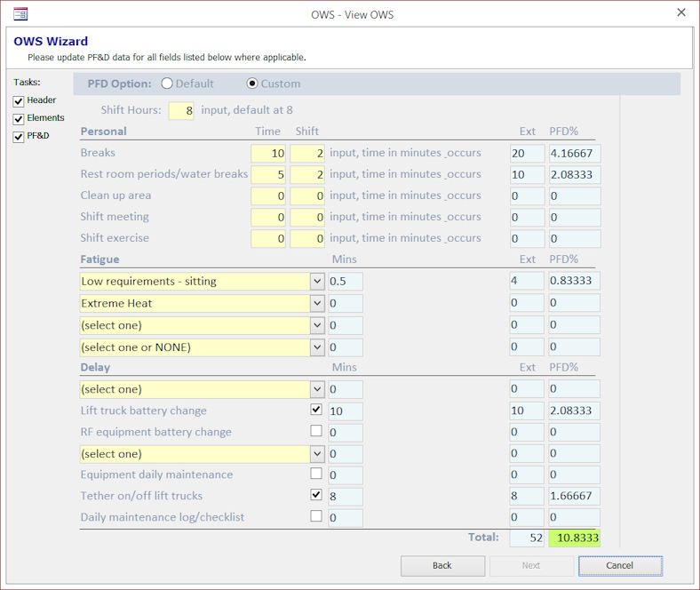Viewport: 700px width, 590px height.
Task: Open the Extreme Heat fatigue dropdown arrow
Action: pos(317,303)
